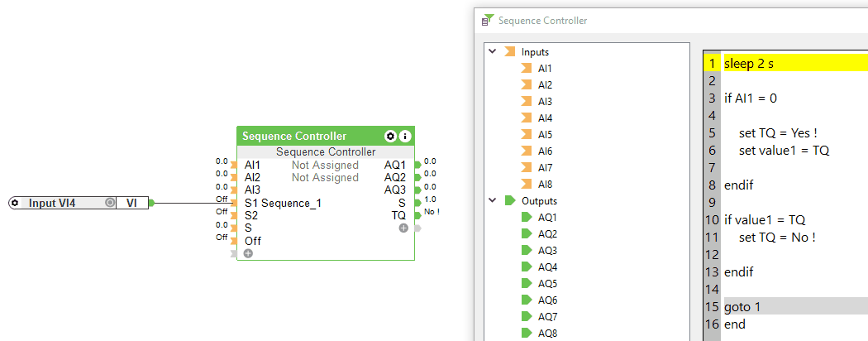Click the TQ output connector on block
Screen dimensions: 868x341
(x=417, y=215)
